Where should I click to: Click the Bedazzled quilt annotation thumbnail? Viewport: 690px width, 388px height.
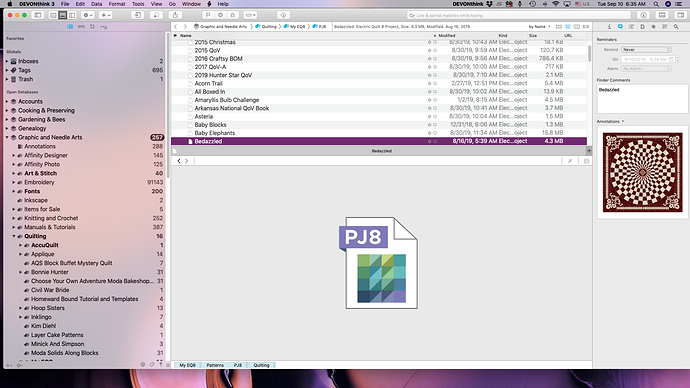[642, 172]
